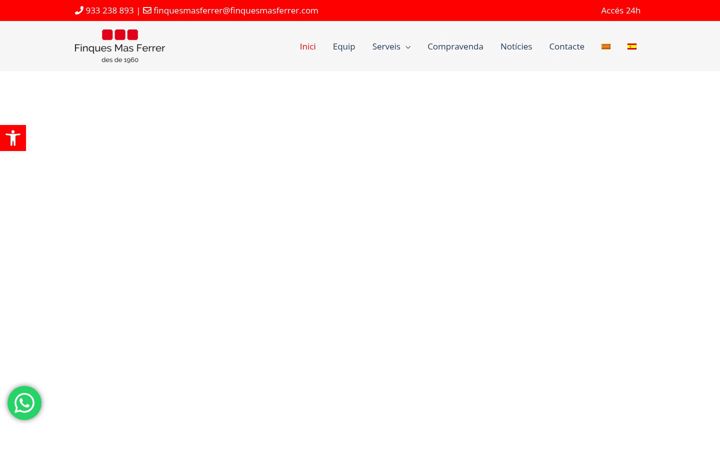The image size is (720, 450).
Task: Go to the Inici page
Action: 308,46
